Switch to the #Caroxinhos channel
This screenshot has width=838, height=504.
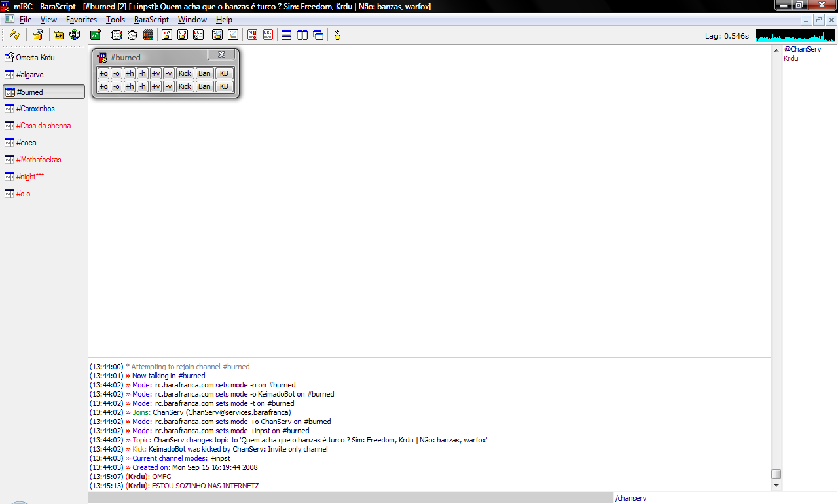pos(35,109)
